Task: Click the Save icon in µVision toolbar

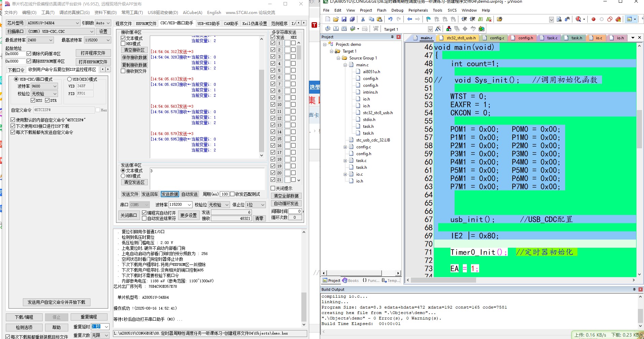Action: pos(344,19)
